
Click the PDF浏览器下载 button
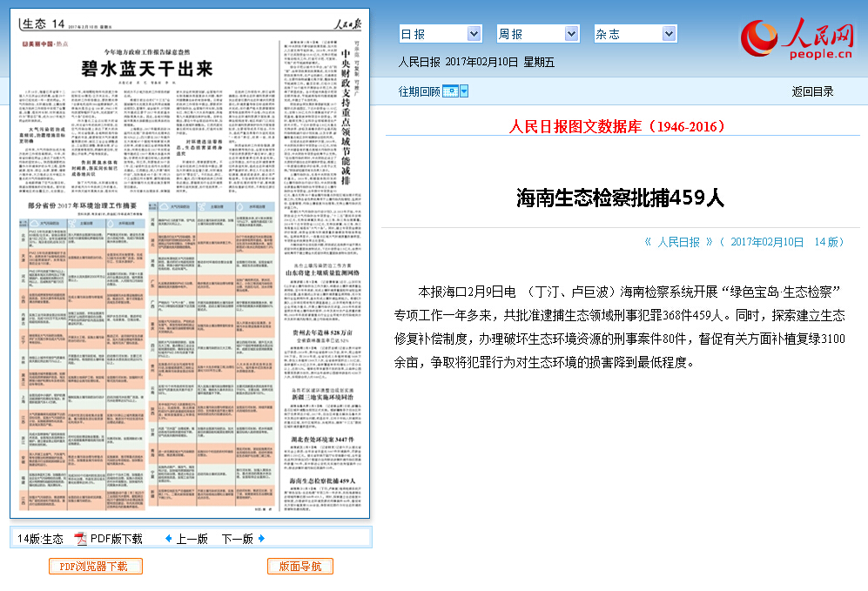point(95,566)
